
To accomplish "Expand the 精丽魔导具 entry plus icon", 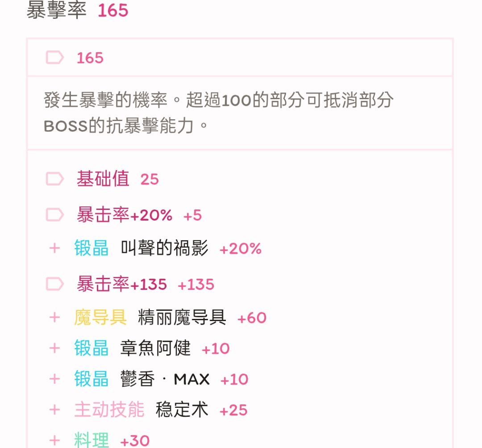I will pos(54,318).
